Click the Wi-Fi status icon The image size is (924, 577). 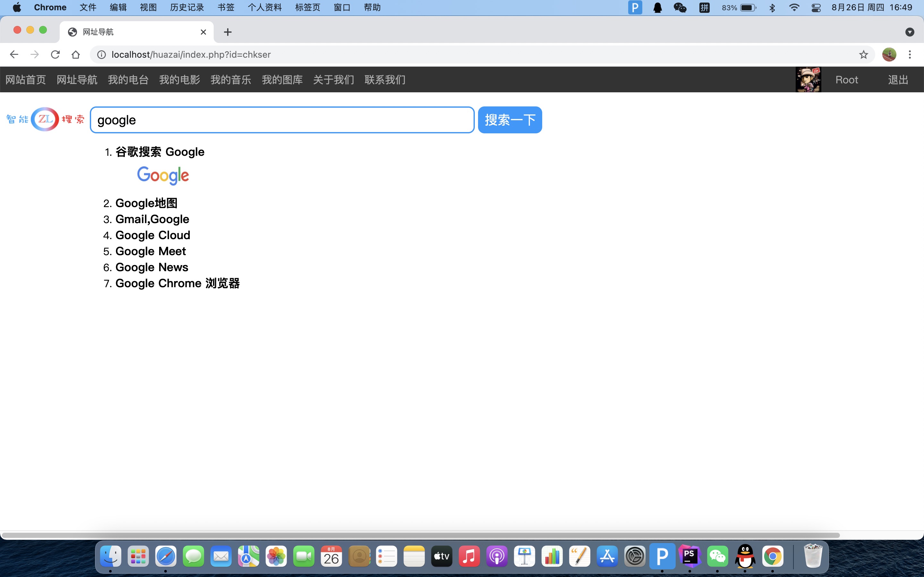794,8
